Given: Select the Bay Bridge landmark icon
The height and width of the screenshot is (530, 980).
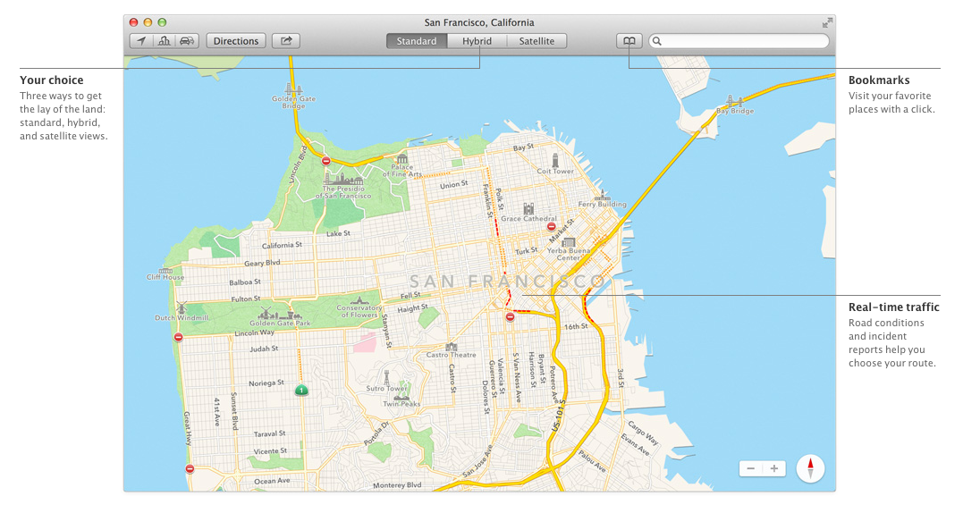Looking at the screenshot, I should pyautogui.click(x=734, y=101).
